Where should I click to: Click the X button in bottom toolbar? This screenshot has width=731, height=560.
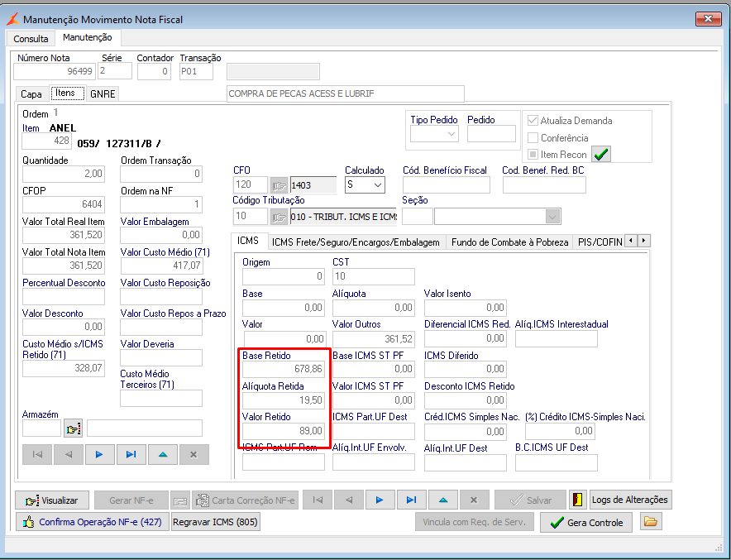tap(474, 500)
